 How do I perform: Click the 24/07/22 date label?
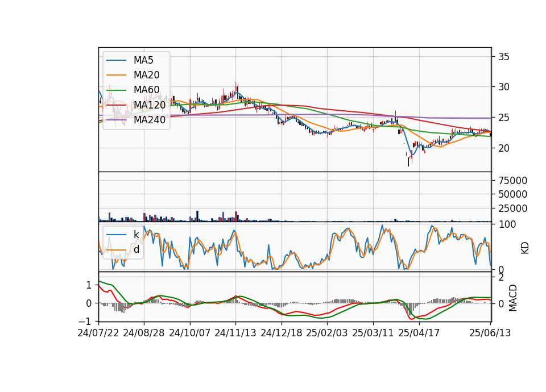coord(98,333)
